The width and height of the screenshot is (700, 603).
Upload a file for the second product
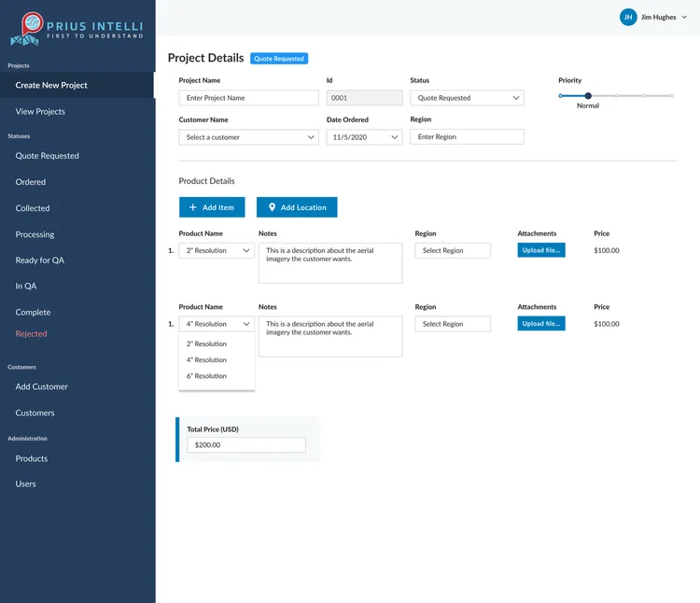tap(541, 324)
